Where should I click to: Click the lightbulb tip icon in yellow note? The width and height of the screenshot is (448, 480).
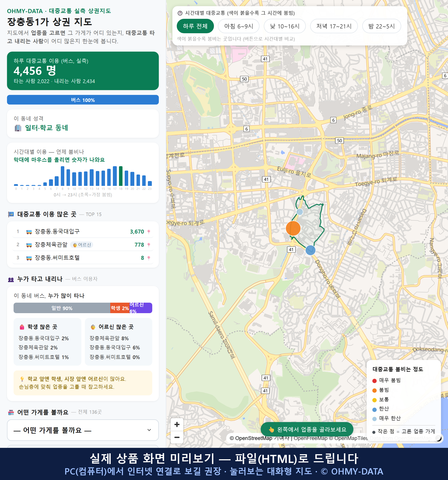coord(22,379)
